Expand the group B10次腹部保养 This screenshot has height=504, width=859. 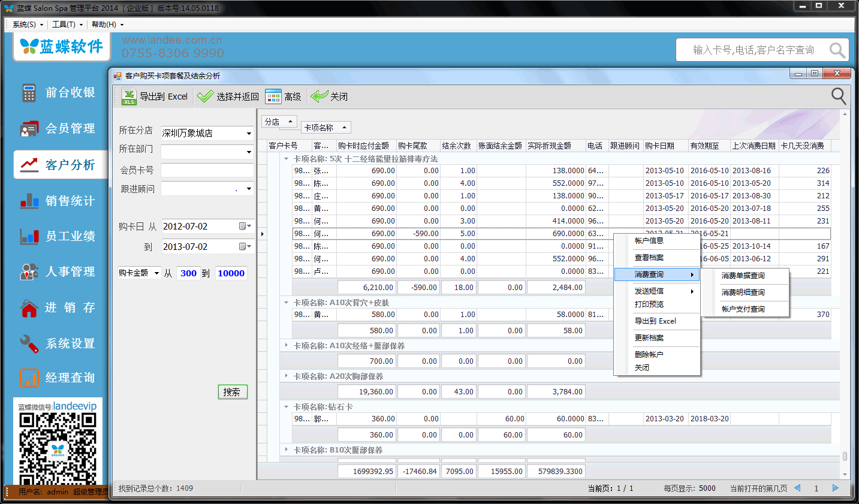[287, 450]
